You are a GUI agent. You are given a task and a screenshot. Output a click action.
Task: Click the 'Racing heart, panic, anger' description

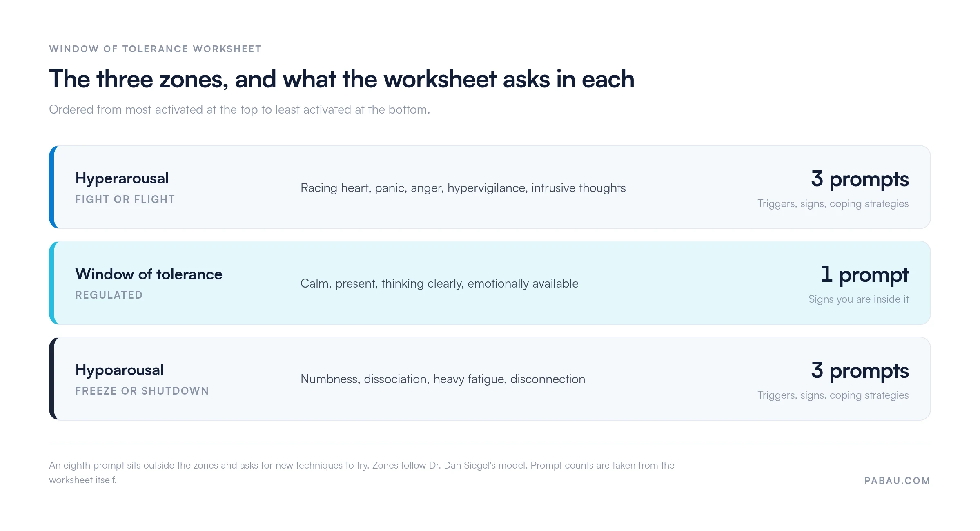463,188
